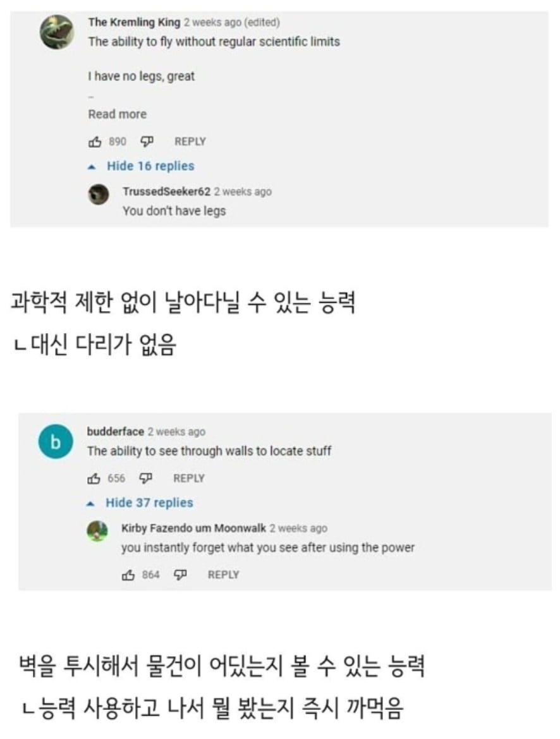Dislike budderface's comment
Screen dimensions: 560x739
145,478
